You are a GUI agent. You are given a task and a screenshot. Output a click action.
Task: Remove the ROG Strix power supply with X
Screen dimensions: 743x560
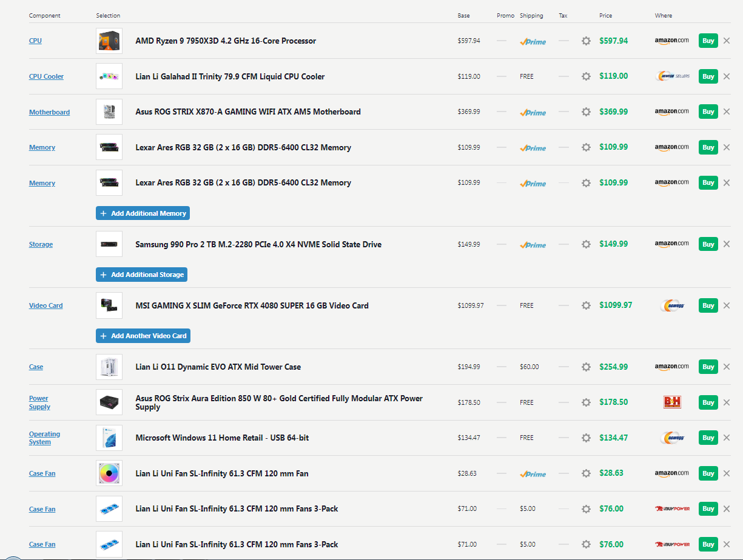(x=727, y=402)
